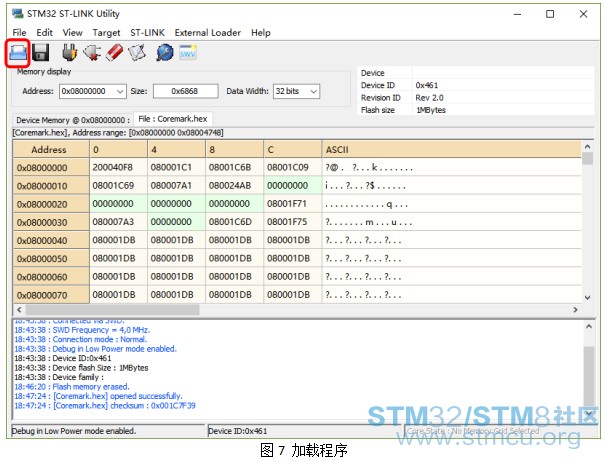Screen dimensions: 605x462
Task: Expand the Data Width dropdown
Action: coord(314,91)
